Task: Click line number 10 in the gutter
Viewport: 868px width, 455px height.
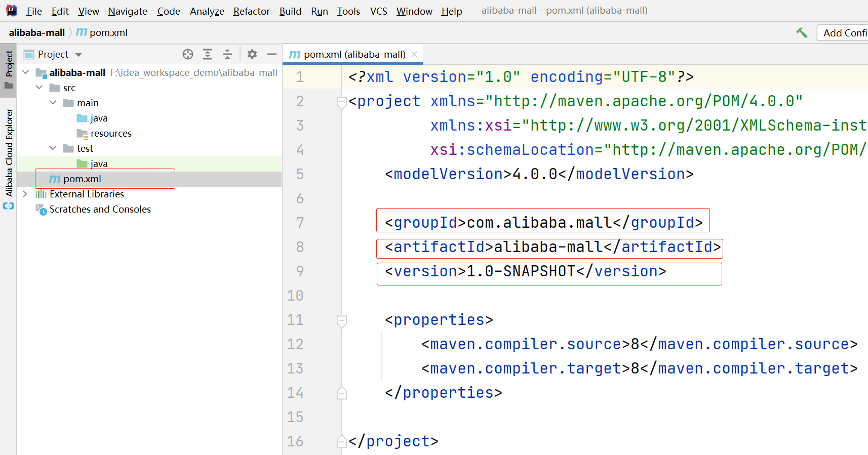Action: [295, 295]
